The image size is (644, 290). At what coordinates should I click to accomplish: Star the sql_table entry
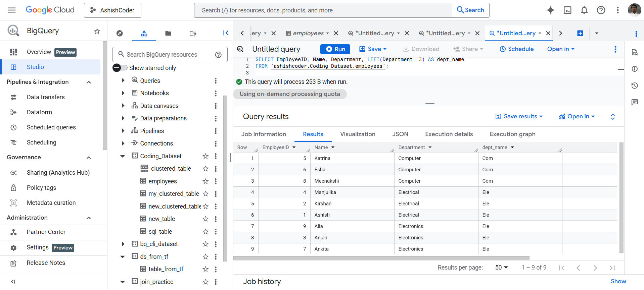coord(205,232)
